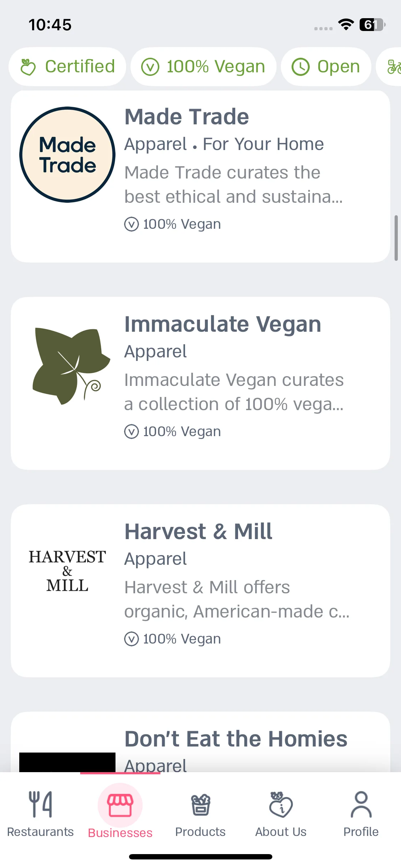Tap the partially visible bicycle filter chip

(x=389, y=67)
